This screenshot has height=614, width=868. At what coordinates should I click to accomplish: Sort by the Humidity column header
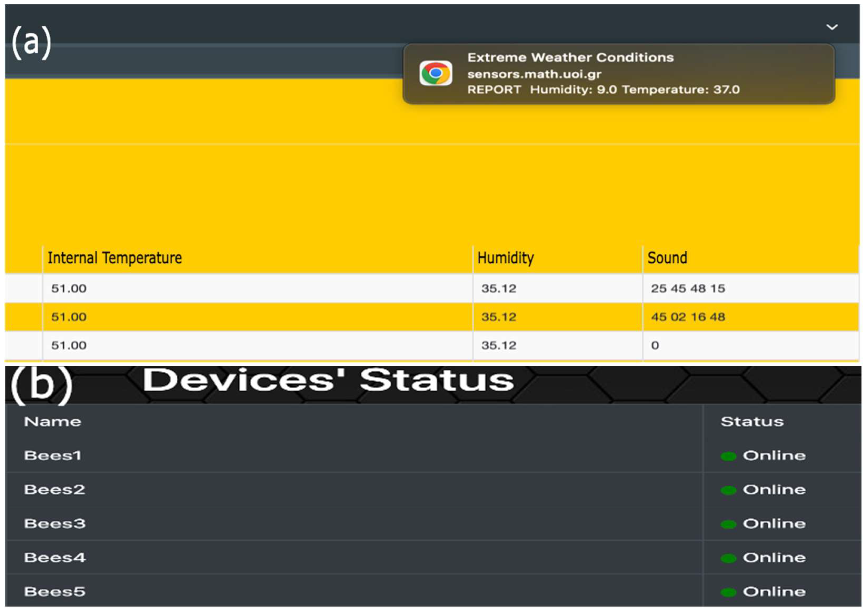[506, 258]
